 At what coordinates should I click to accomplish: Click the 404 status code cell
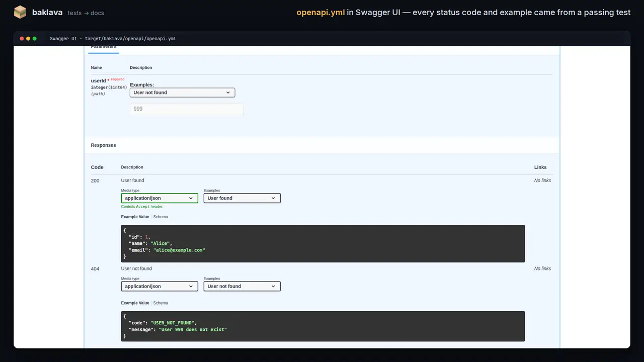(95, 269)
